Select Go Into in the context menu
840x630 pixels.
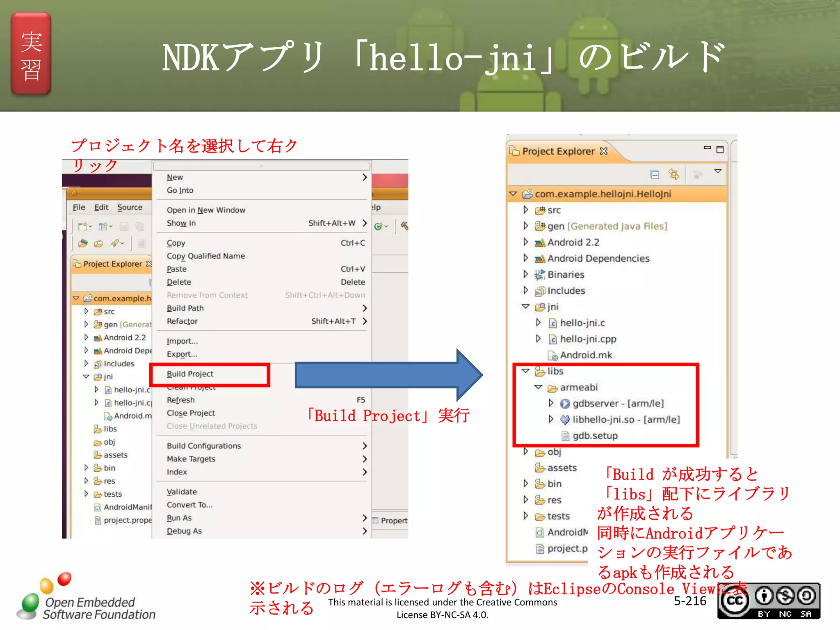262,190
